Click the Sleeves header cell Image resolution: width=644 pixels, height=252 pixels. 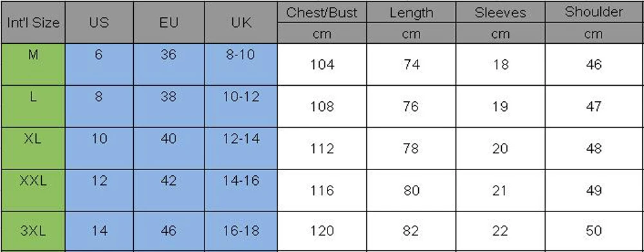click(501, 12)
